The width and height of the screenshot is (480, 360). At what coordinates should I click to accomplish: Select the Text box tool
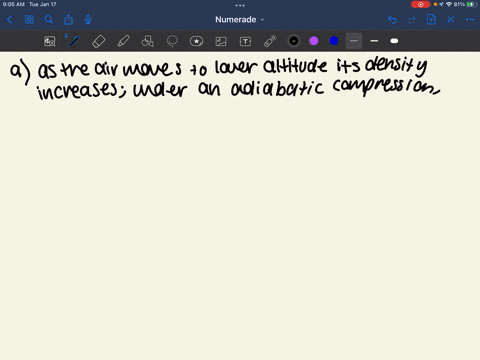pos(245,41)
